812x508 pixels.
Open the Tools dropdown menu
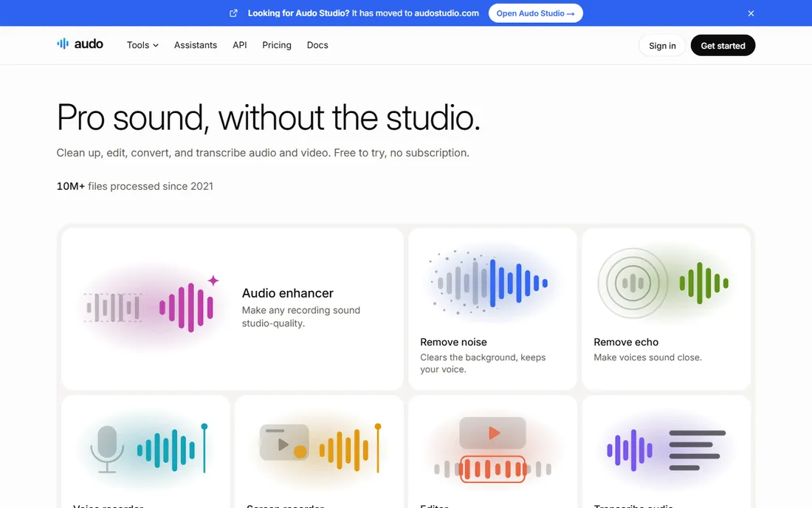(x=142, y=45)
